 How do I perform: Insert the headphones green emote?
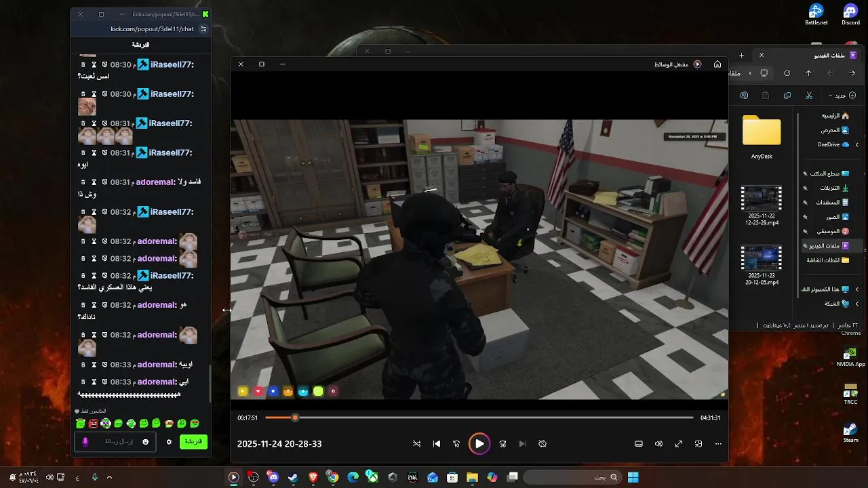pos(106,424)
